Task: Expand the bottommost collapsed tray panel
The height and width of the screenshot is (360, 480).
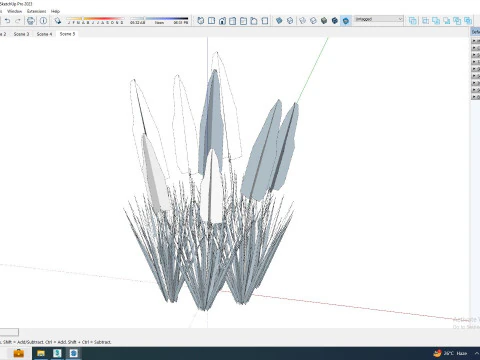Action: coord(476,97)
